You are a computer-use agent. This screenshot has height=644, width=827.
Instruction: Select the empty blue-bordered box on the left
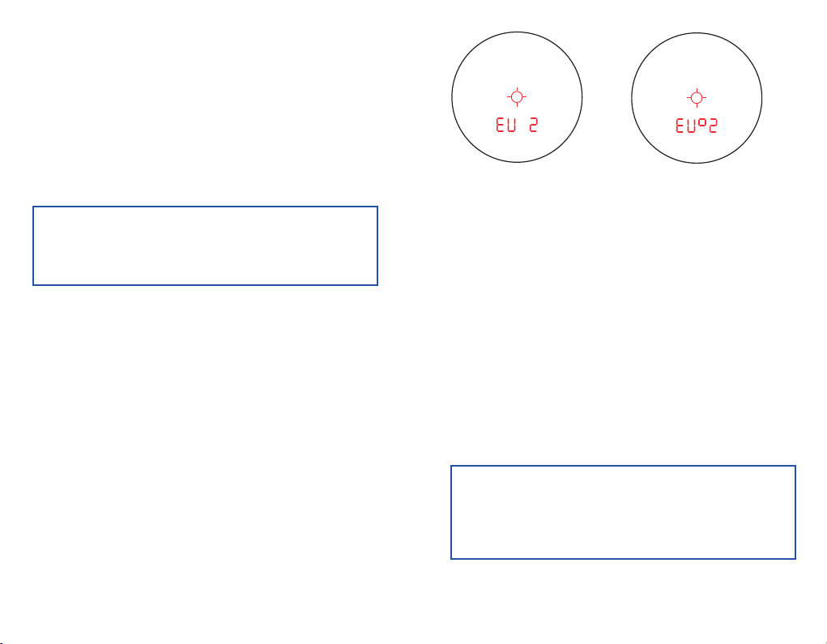point(205,245)
